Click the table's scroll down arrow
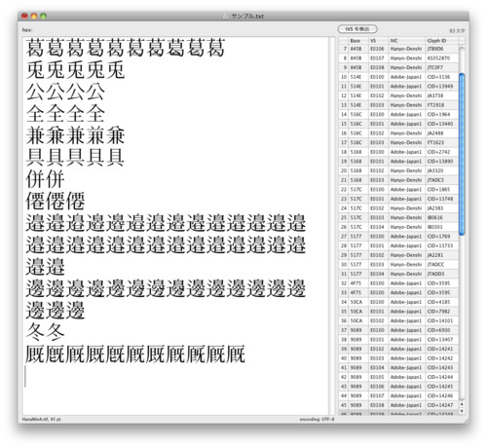 (462, 411)
